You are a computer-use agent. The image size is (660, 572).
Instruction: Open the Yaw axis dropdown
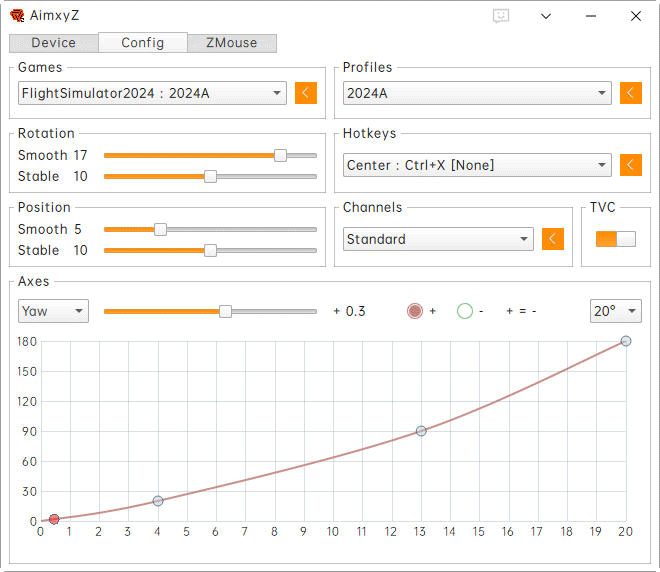pyautogui.click(x=53, y=311)
